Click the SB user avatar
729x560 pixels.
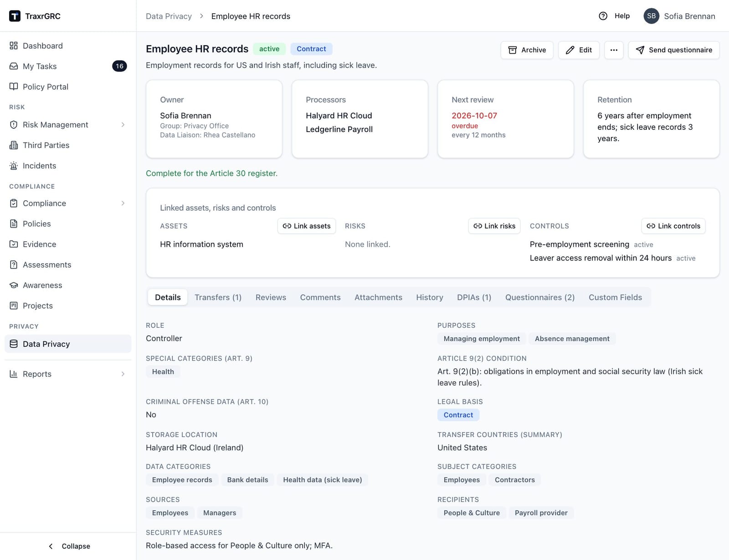coord(651,16)
